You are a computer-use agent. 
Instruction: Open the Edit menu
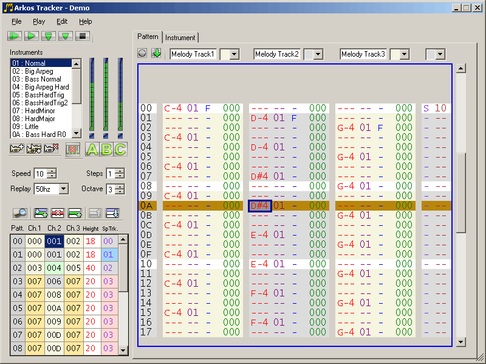click(62, 22)
